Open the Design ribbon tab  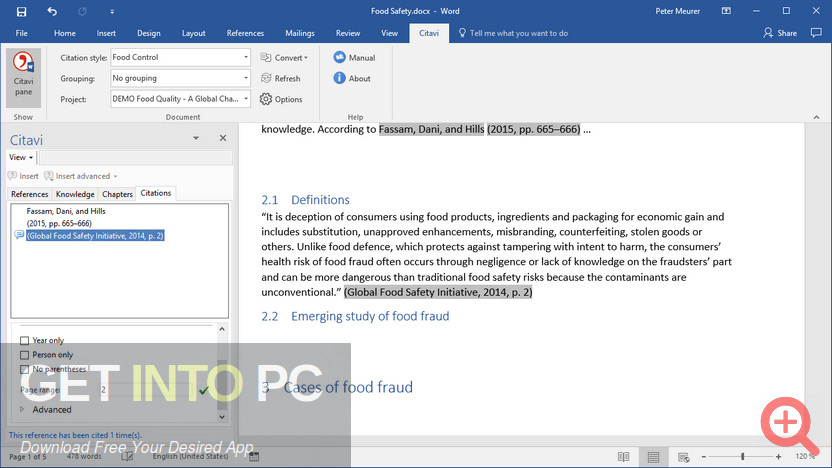[x=149, y=33]
